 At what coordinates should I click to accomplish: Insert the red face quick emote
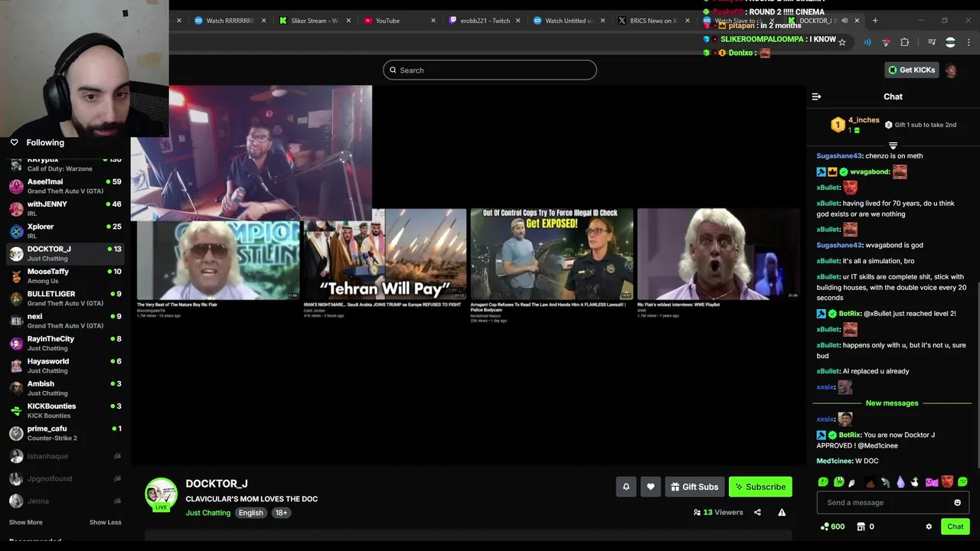click(x=947, y=482)
